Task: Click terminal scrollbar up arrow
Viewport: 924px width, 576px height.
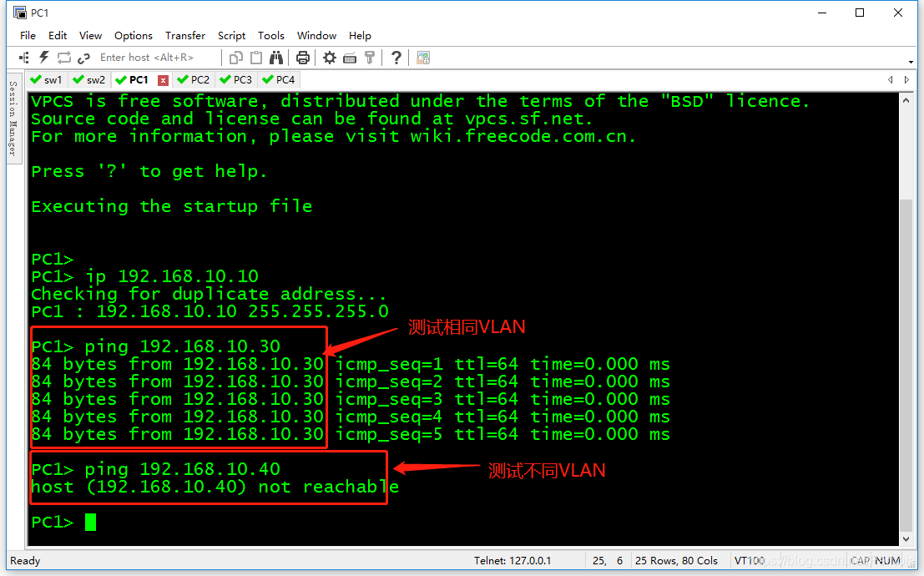Action: (906, 101)
